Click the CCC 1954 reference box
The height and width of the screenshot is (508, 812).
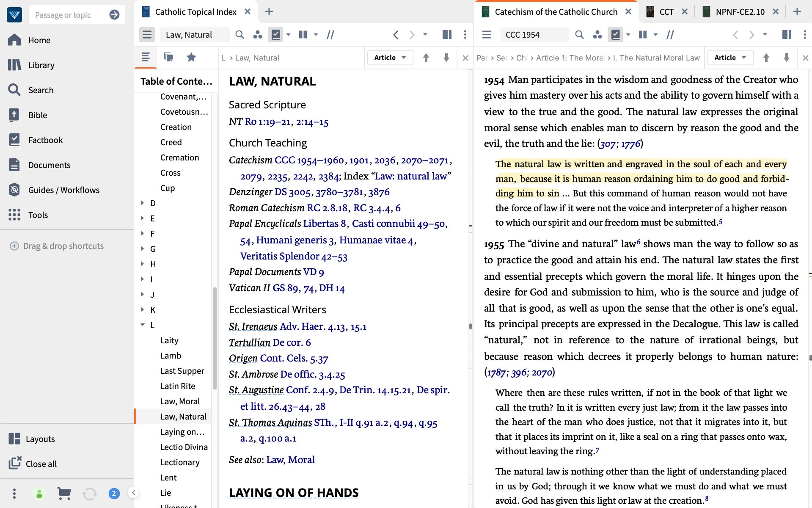point(534,35)
